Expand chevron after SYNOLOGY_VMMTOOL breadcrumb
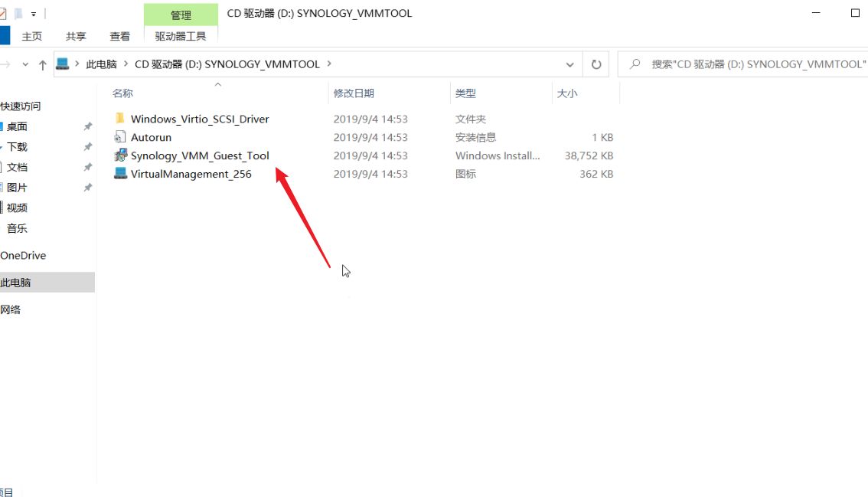The width and height of the screenshot is (868, 497). tap(329, 64)
